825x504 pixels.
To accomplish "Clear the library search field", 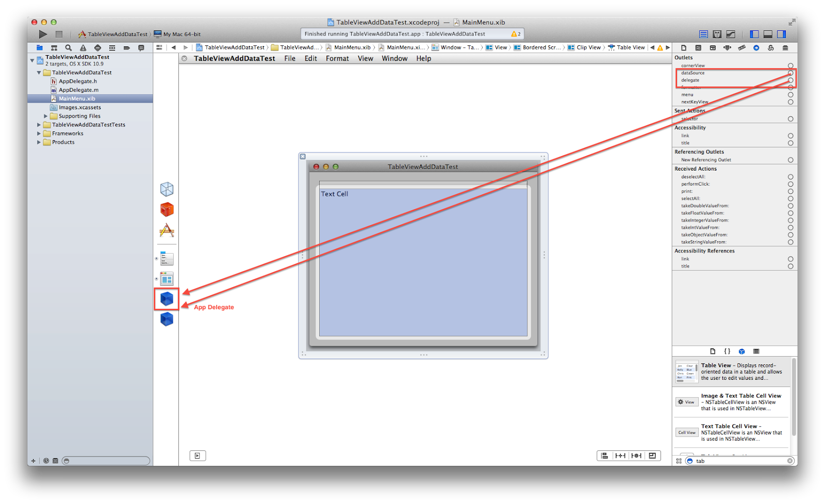I will pos(789,461).
